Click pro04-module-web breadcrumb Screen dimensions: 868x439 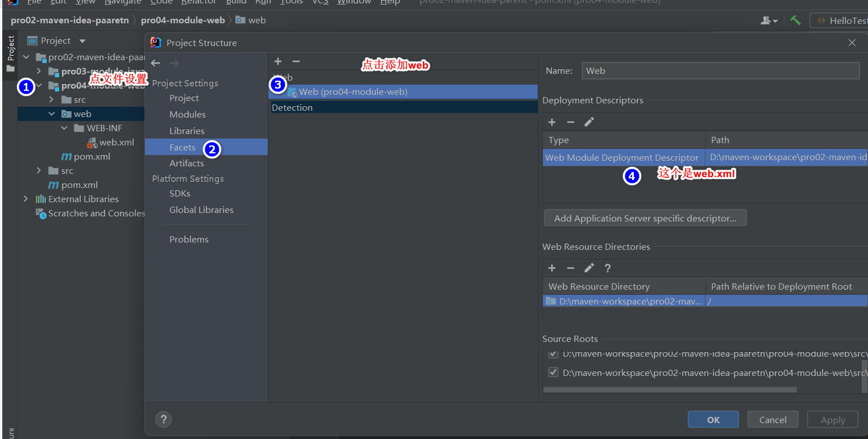pyautogui.click(x=183, y=20)
